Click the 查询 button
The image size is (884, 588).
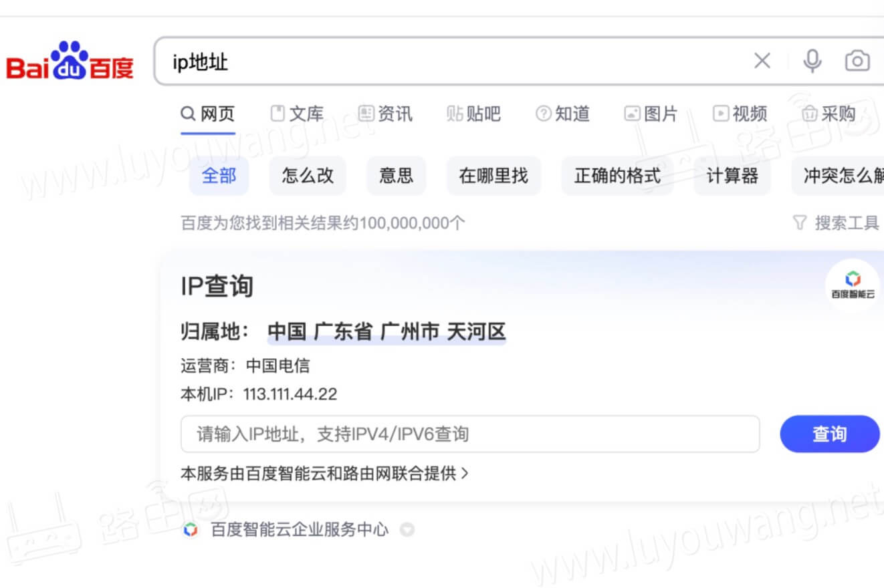click(830, 434)
